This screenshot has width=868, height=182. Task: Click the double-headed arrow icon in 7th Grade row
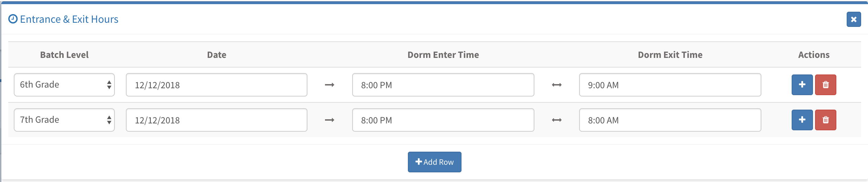click(x=557, y=120)
